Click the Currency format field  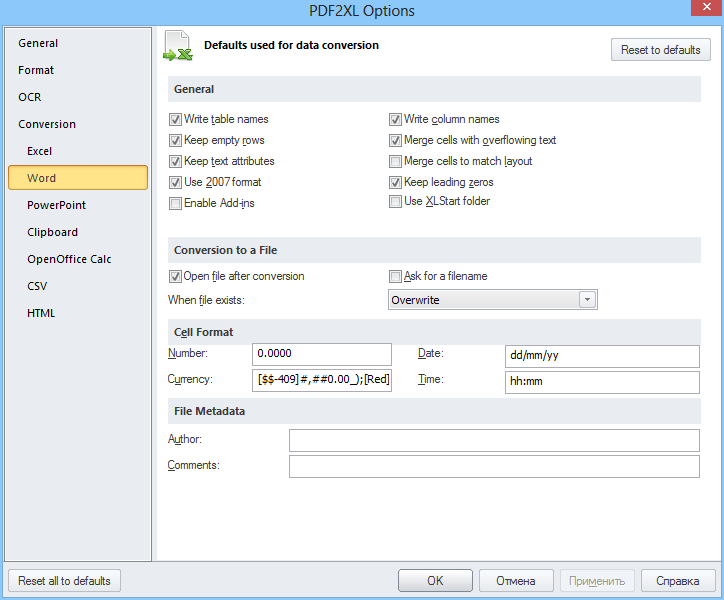coord(322,380)
